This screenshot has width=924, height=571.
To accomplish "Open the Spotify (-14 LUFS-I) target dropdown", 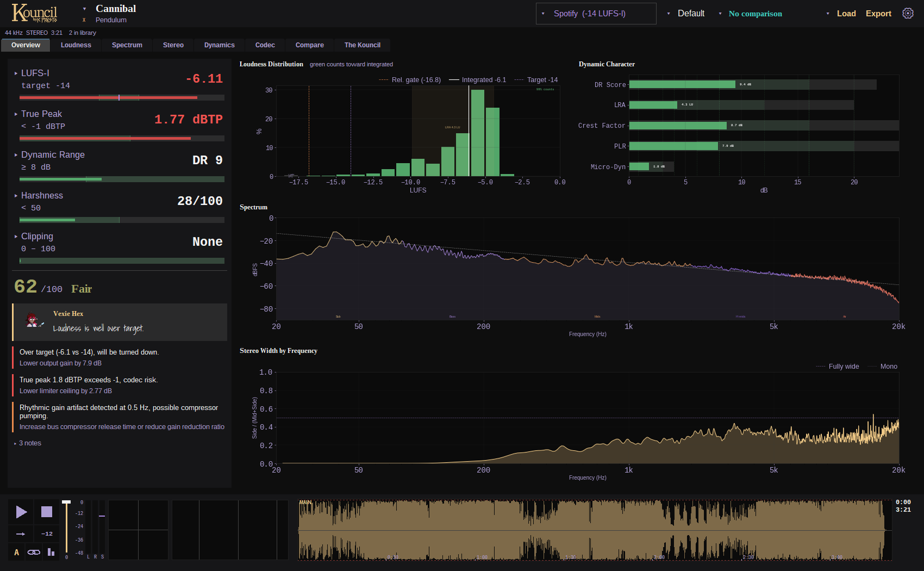I will pyautogui.click(x=596, y=14).
